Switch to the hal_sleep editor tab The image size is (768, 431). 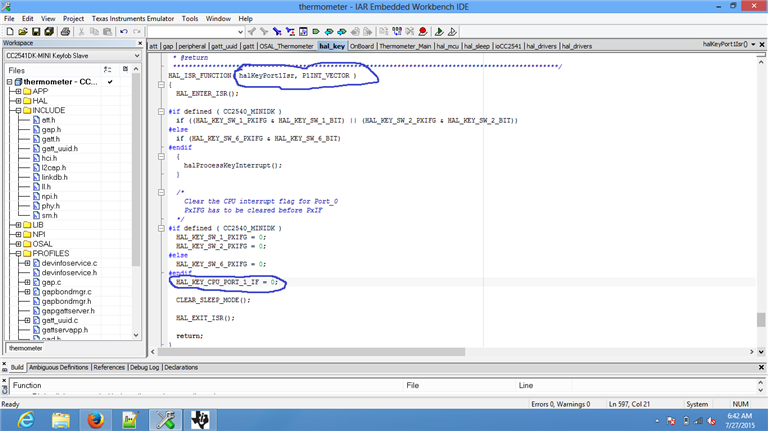477,46
